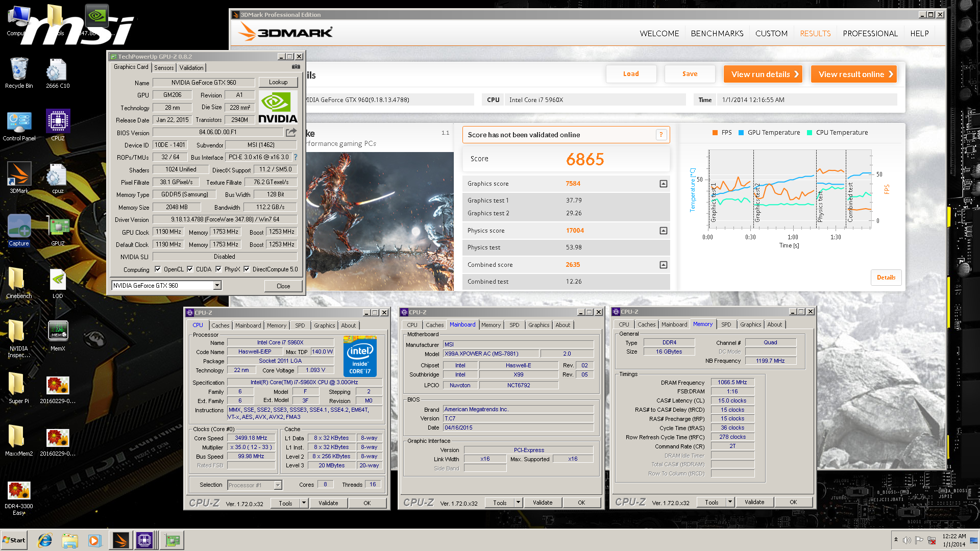Launch 3DMark desktop shortcut
980x551 pixels.
coord(19,178)
